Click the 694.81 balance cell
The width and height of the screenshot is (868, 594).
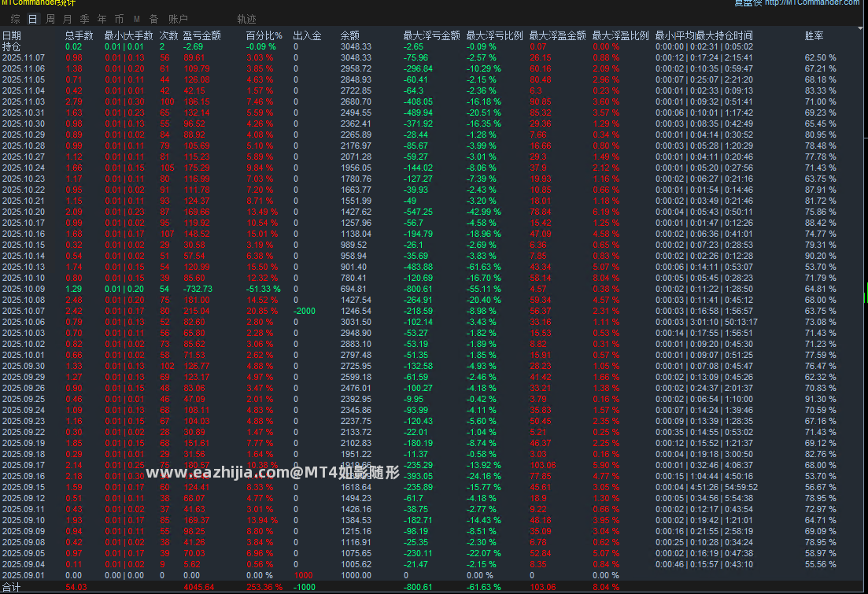pos(353,289)
